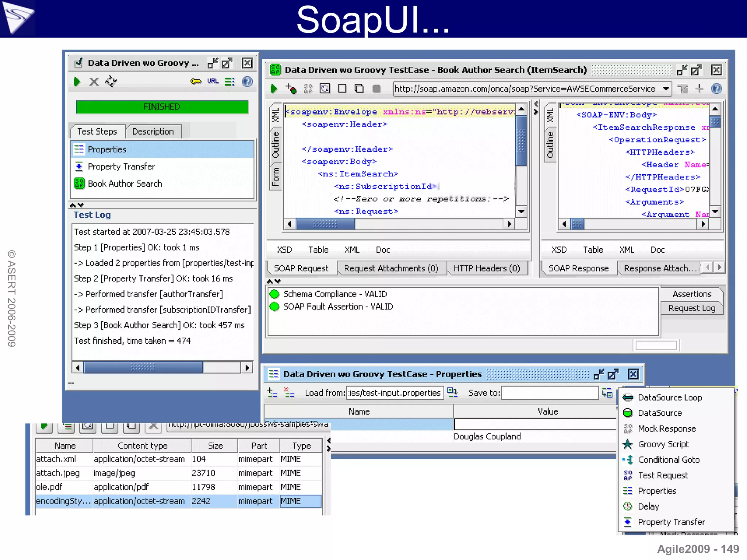The image size is (747, 560).
Task: Open test case options list icon
Action: pos(230,82)
